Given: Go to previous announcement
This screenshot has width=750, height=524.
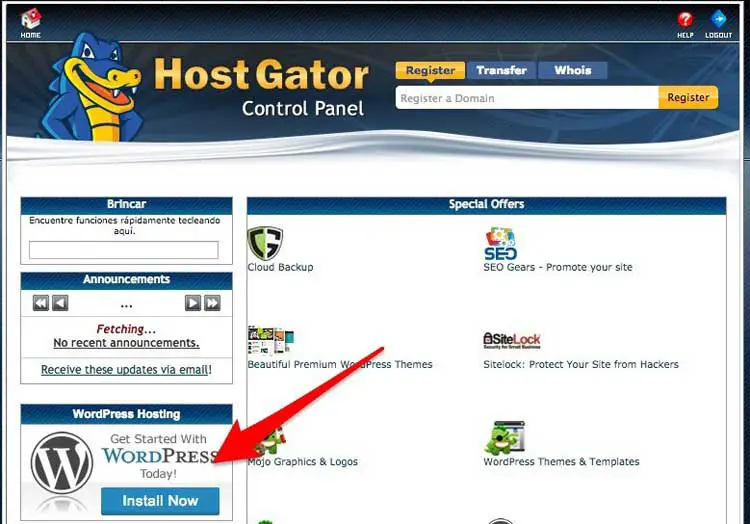Looking at the screenshot, I should pos(60,303).
